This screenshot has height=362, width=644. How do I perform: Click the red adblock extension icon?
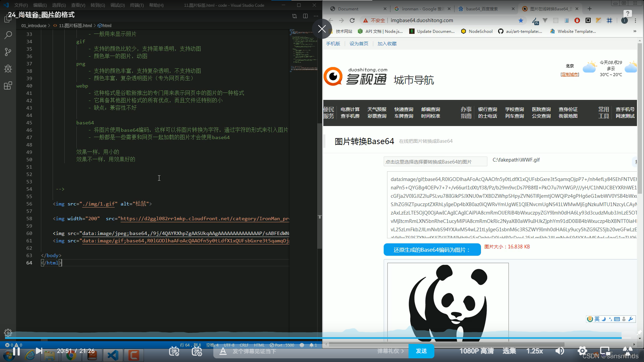pyautogui.click(x=577, y=20)
